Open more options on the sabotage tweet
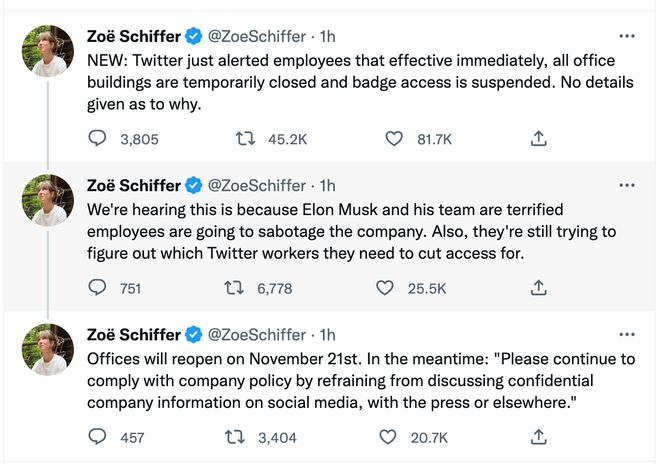 click(627, 186)
